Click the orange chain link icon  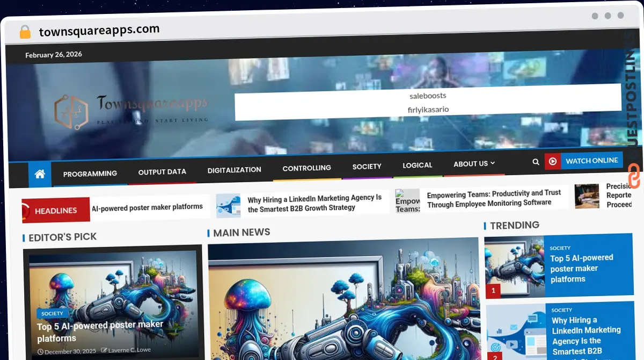[x=634, y=176]
